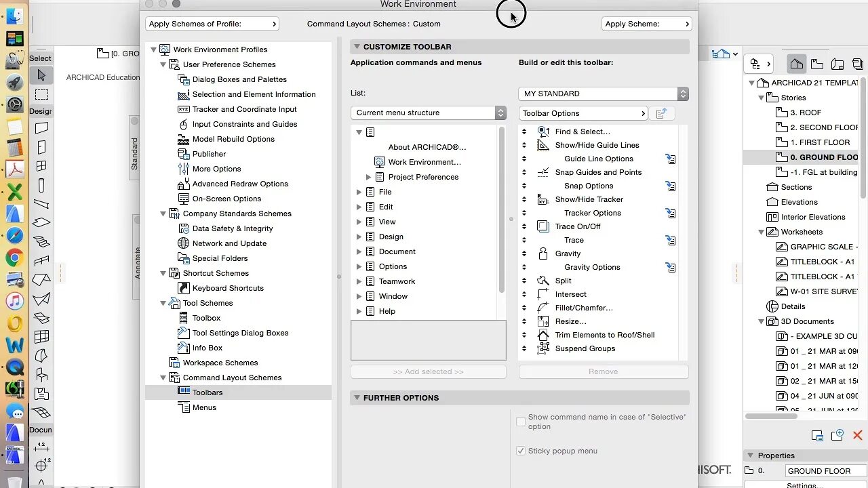868x488 pixels.
Task: Select Toolbars under Command Layout Schemes
Action: click(x=208, y=392)
